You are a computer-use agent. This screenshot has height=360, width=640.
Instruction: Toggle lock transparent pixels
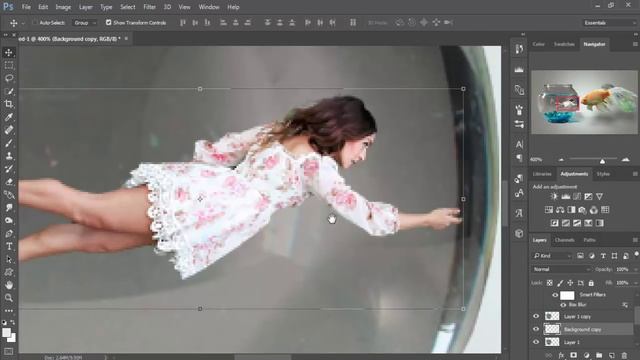[550, 282]
